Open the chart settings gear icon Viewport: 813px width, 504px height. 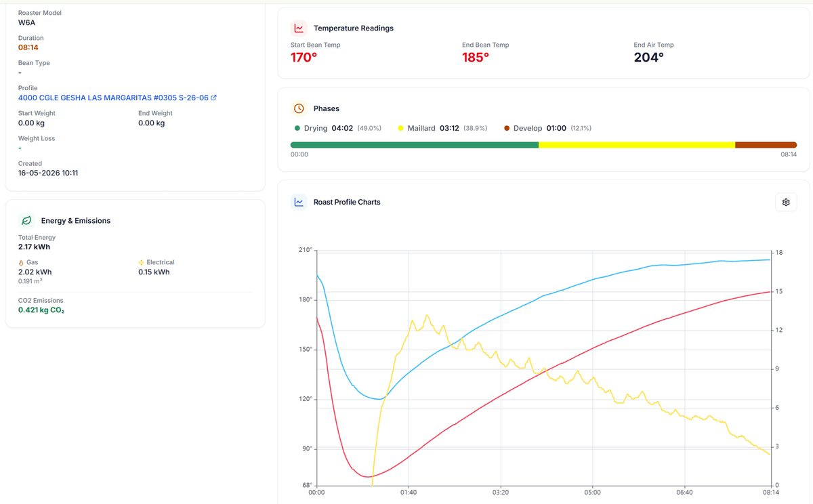pos(786,202)
